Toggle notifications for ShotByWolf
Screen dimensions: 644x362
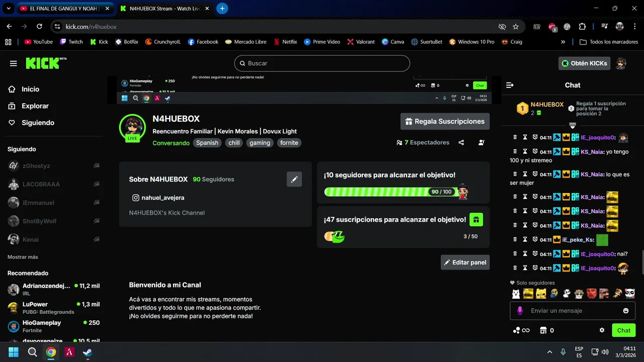pyautogui.click(x=96, y=221)
